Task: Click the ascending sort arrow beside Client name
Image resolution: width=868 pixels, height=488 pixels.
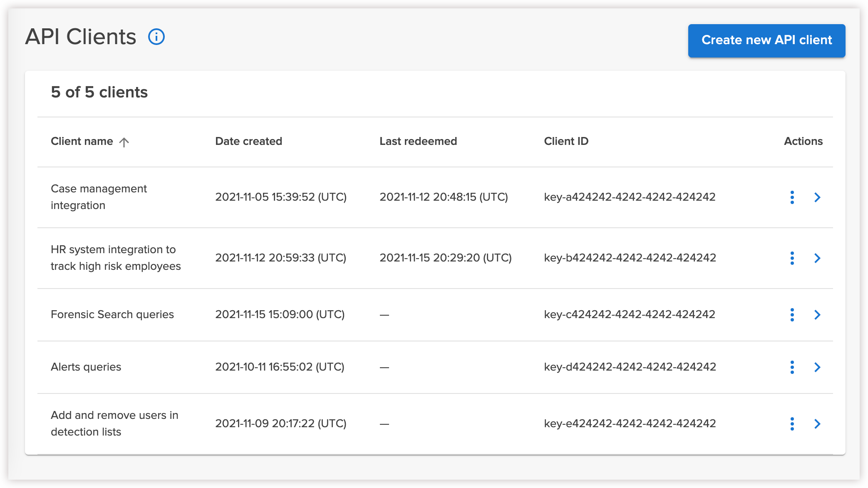Action: click(124, 142)
